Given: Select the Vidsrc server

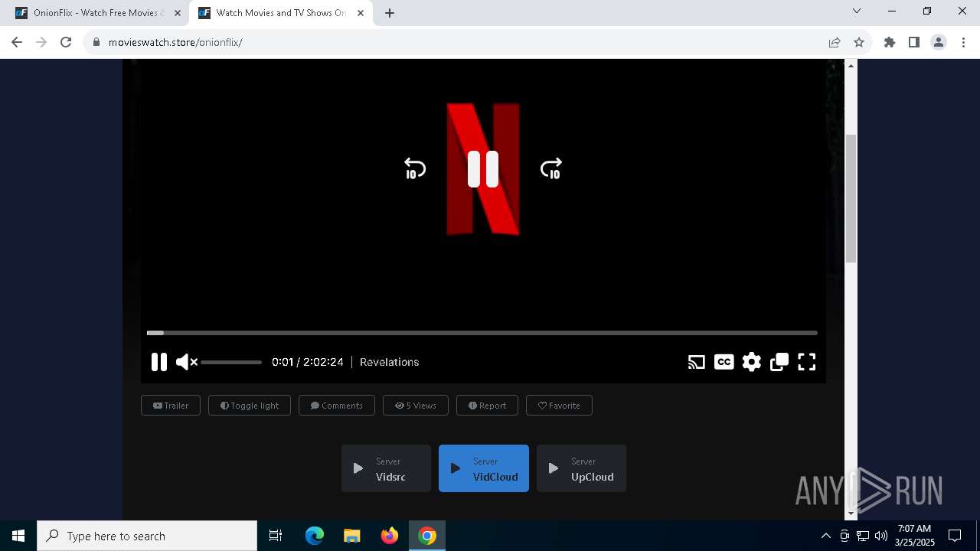Looking at the screenshot, I should click(386, 468).
